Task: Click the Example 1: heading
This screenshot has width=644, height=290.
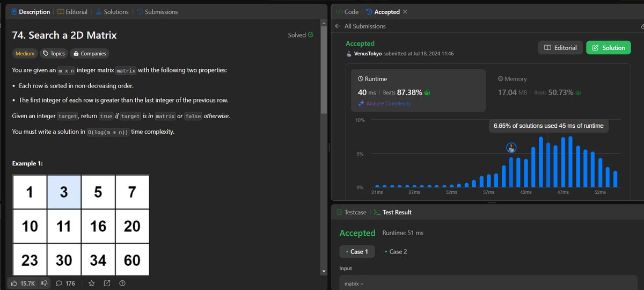Action: [28, 163]
